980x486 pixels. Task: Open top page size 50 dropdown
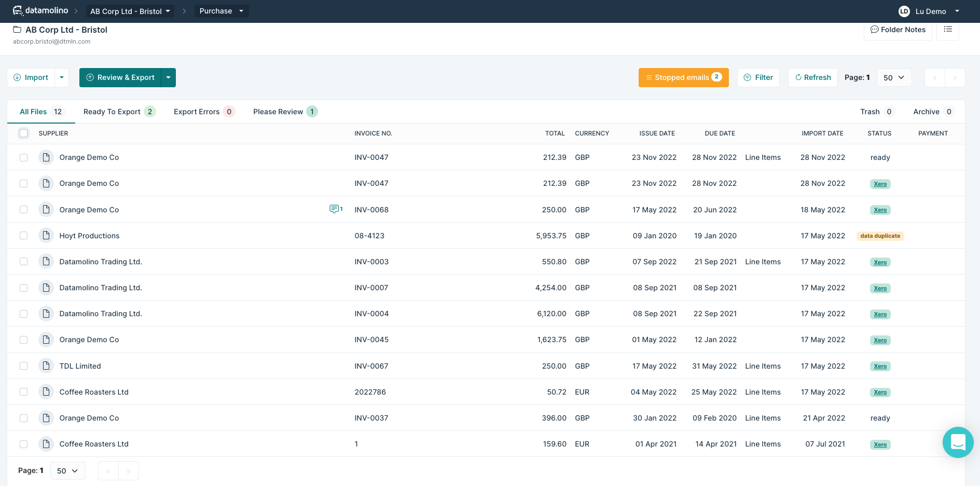click(x=894, y=78)
